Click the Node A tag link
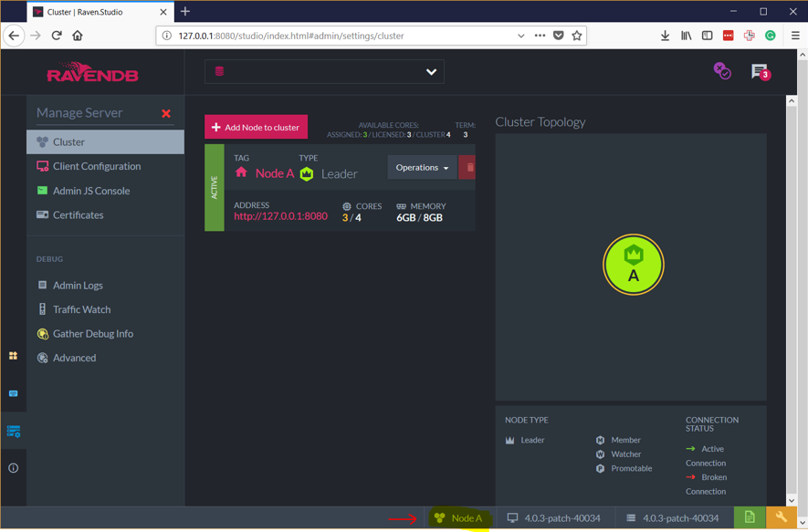The height and width of the screenshot is (532, 808). pos(275,173)
